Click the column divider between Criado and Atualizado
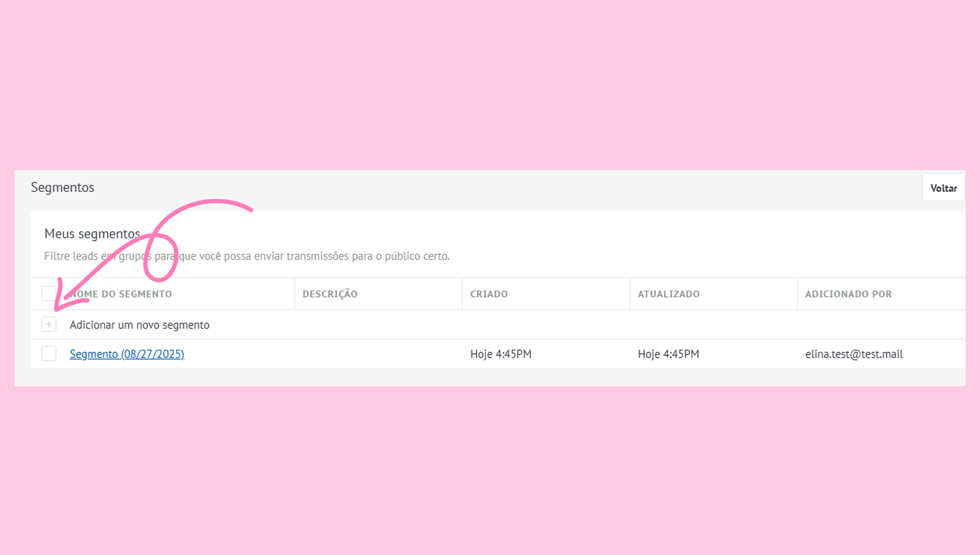Viewport: 980px width, 555px height. point(630,294)
